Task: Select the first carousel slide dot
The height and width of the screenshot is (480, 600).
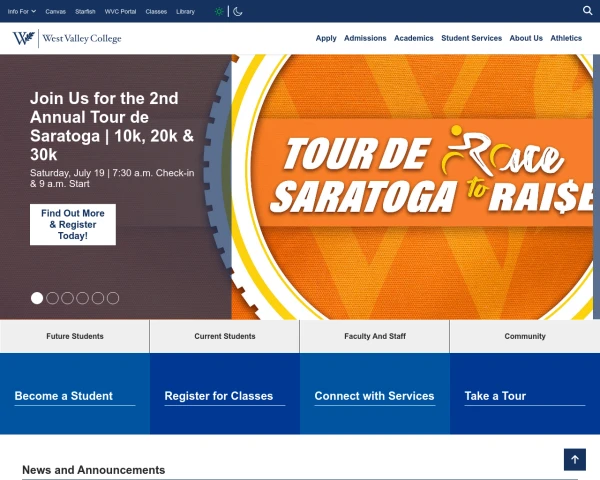Action: coord(37,298)
